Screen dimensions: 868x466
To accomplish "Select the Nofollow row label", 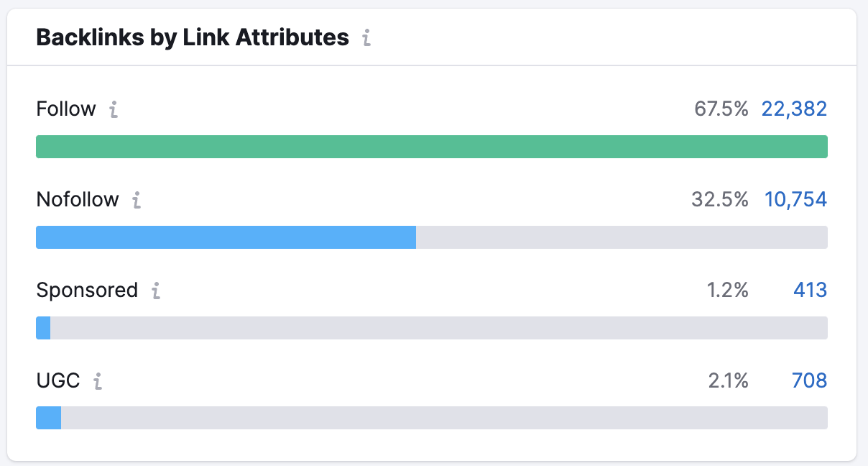I will pos(78,200).
